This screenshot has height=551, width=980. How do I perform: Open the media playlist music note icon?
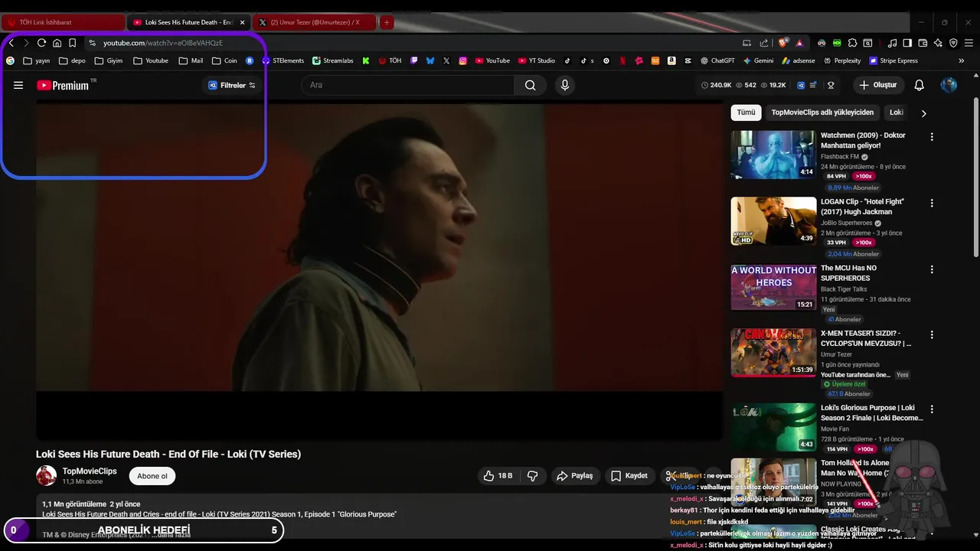click(x=893, y=43)
